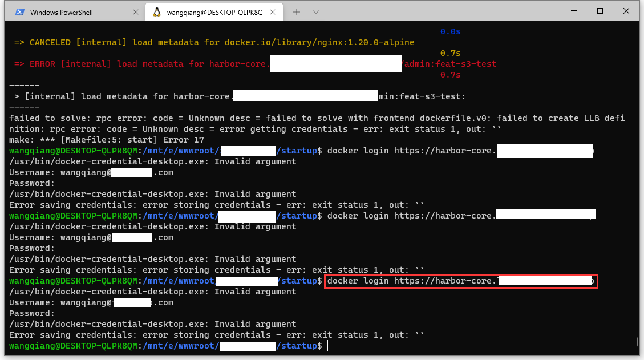Click the CANCELED load metadata line
The image size is (644, 360).
click(x=214, y=42)
